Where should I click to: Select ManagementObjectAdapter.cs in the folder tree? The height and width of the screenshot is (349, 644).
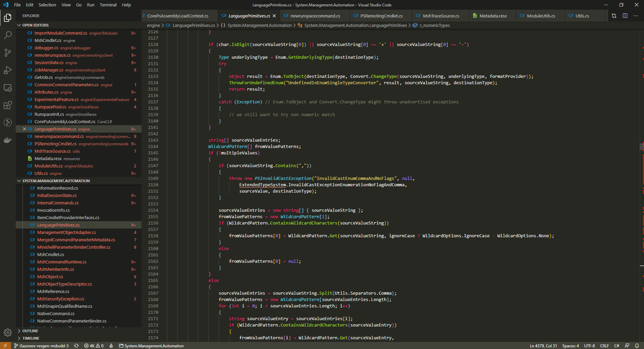pos(79,232)
